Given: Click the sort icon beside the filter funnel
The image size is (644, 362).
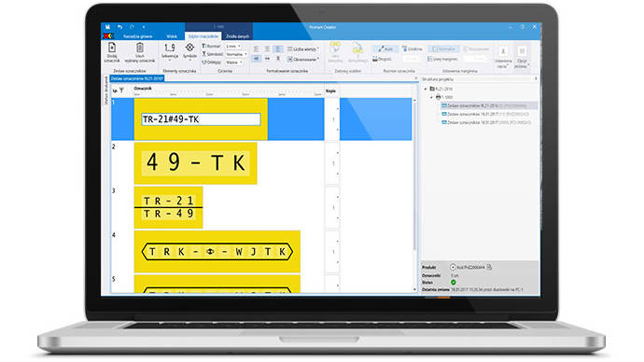Looking at the screenshot, I should pos(115,90).
